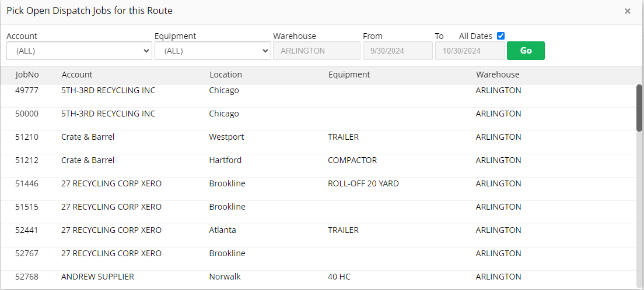Click Brookline location in job 52767 row
644x290 pixels.
(x=227, y=253)
